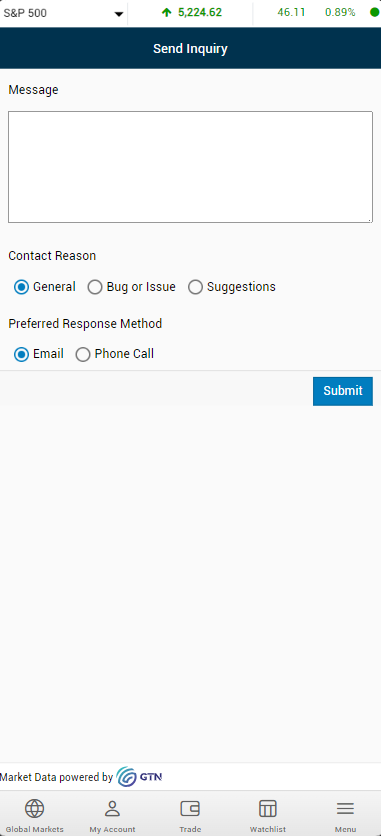Image resolution: width=381 pixels, height=836 pixels.
Task: Open the Watchlist table icon
Action: [x=267, y=809]
